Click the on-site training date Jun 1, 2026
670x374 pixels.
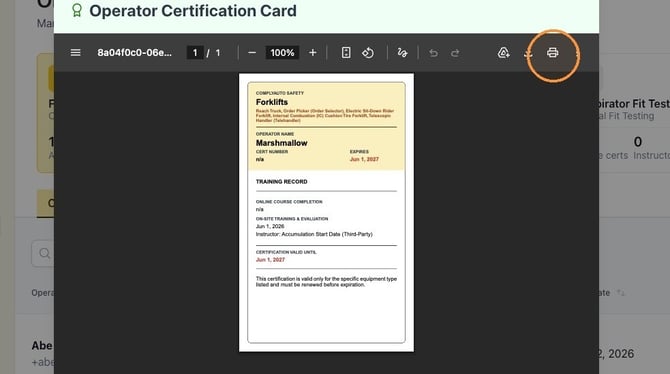point(270,226)
